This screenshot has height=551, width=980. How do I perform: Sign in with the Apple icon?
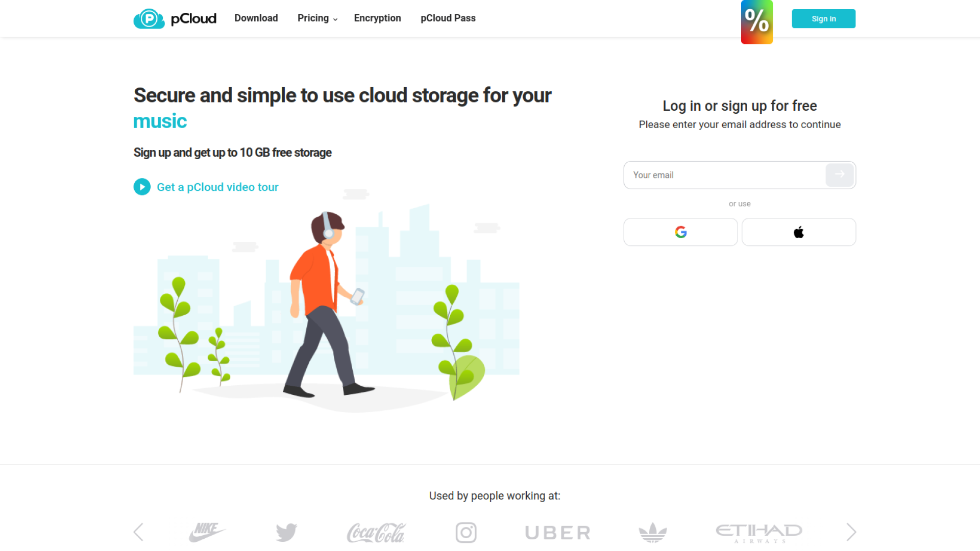[x=799, y=232]
